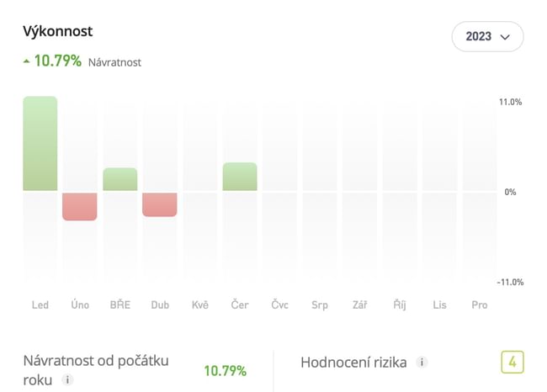Select the March (BŘE) green bar

120,179
